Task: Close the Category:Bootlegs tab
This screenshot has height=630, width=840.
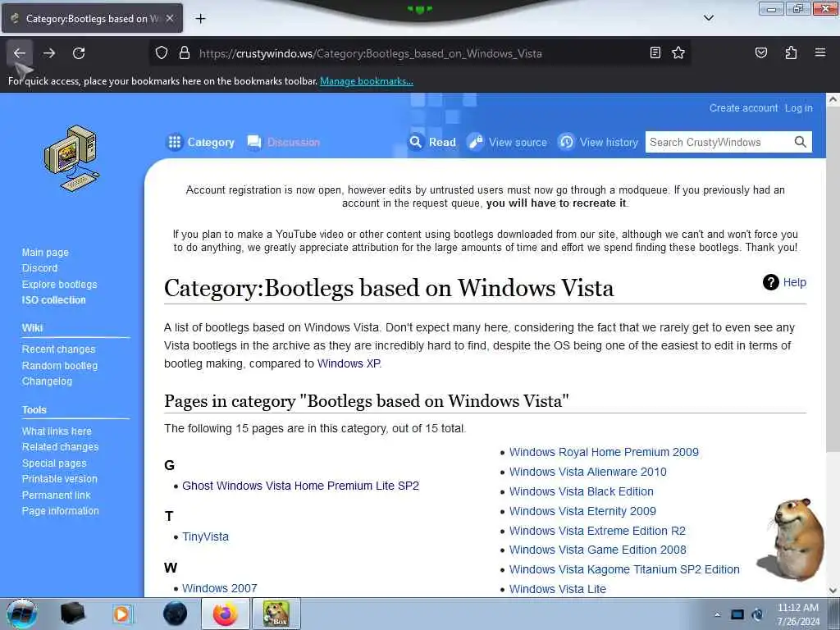Action: 170,18
